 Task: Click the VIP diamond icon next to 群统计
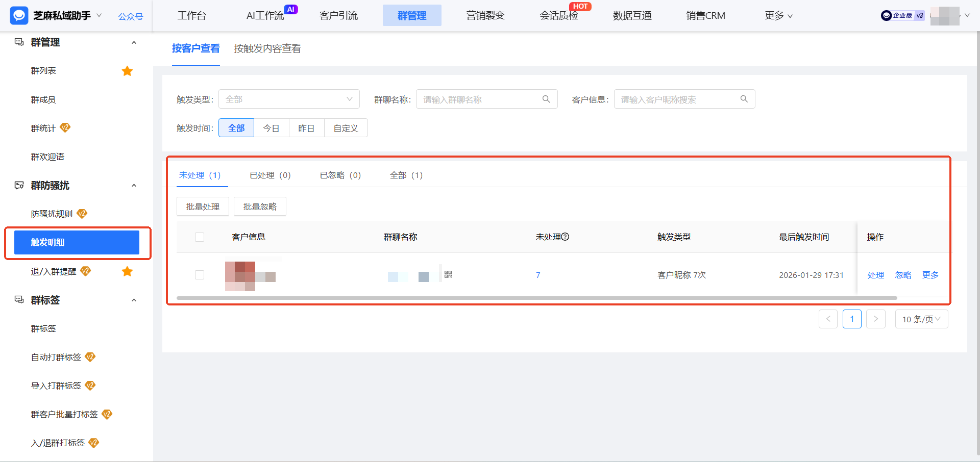pyautogui.click(x=65, y=128)
